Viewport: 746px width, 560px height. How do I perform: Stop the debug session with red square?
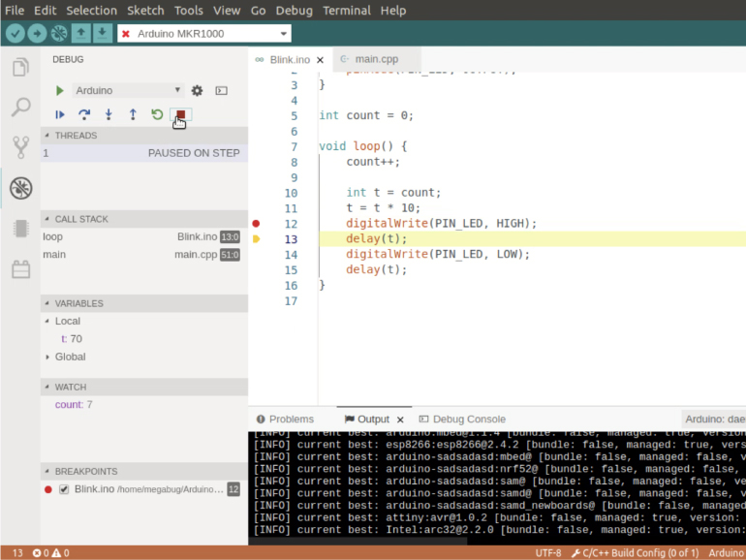tap(181, 114)
